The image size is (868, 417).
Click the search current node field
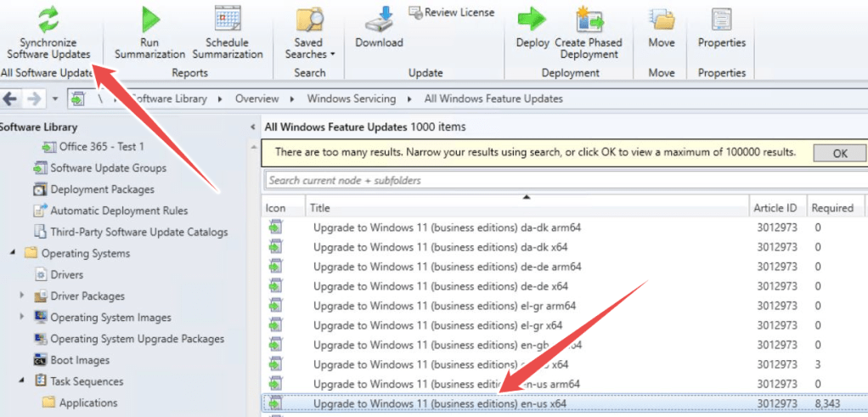(561, 180)
